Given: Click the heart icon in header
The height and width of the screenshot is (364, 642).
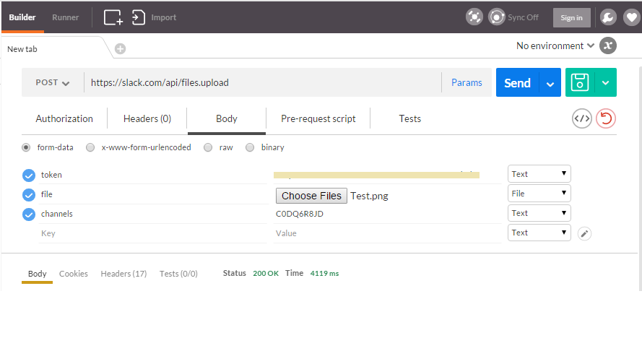Looking at the screenshot, I should 630,17.
